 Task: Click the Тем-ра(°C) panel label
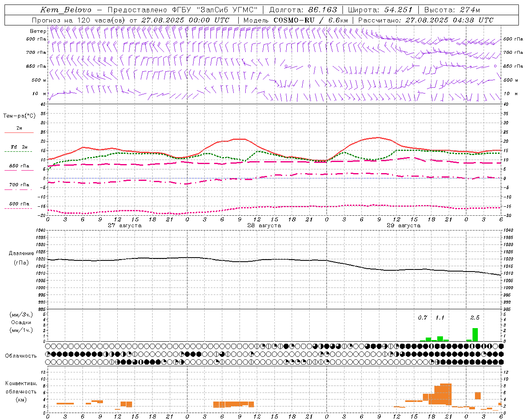19,116
